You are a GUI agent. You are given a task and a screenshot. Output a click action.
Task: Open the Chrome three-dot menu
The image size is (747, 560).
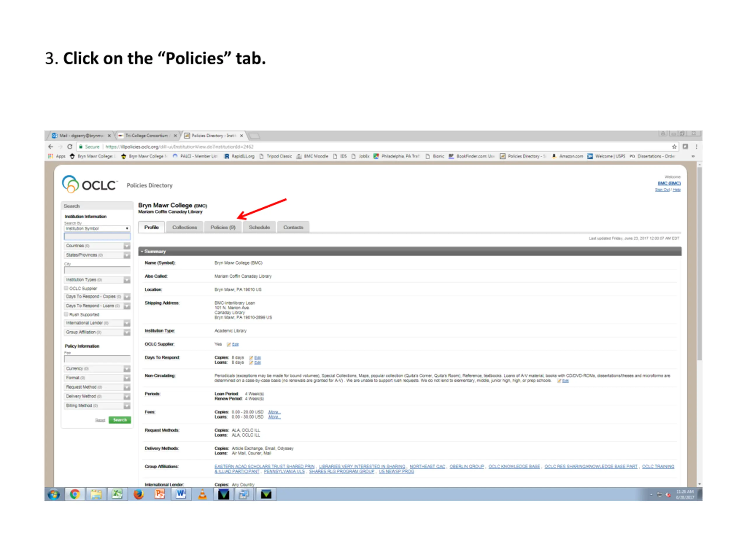click(x=696, y=147)
